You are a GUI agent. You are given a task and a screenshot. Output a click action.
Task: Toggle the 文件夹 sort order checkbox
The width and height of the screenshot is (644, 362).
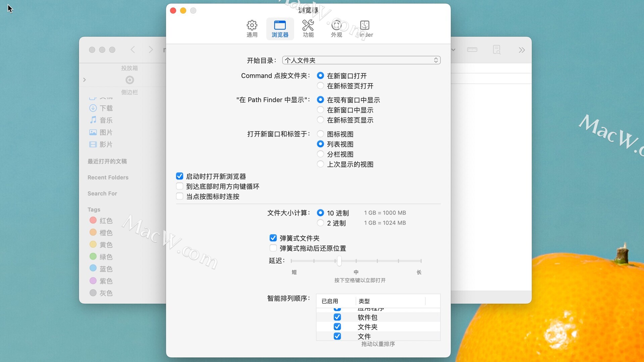point(337,326)
